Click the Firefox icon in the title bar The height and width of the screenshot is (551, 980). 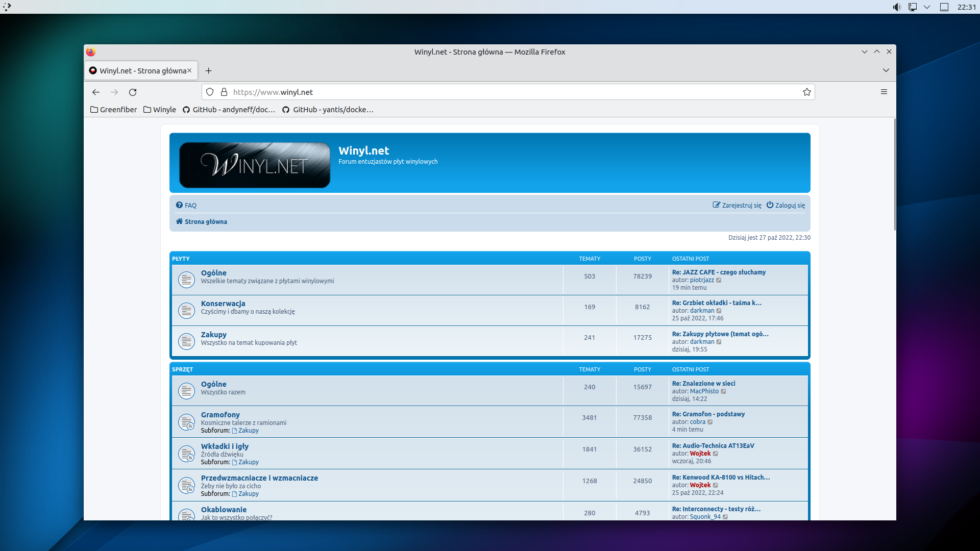[x=91, y=52]
